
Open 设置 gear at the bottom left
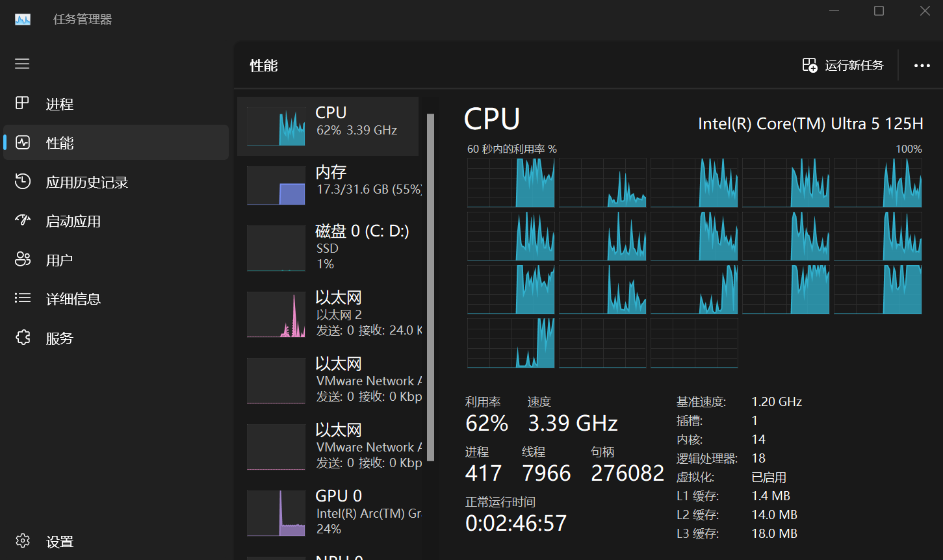tap(23, 541)
